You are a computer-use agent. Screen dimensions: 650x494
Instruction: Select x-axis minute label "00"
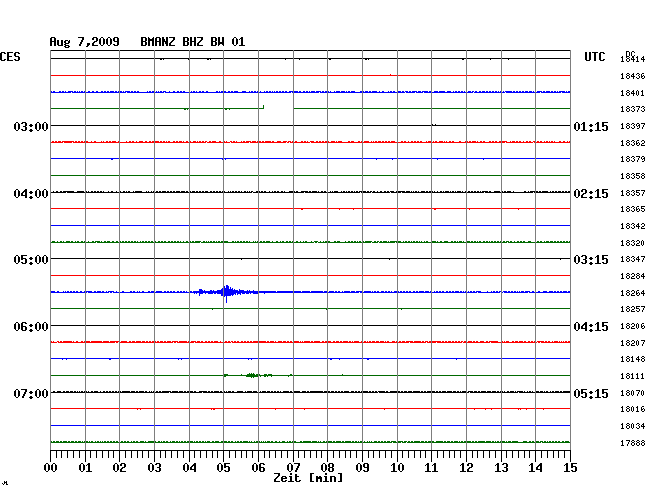[x=51, y=468]
